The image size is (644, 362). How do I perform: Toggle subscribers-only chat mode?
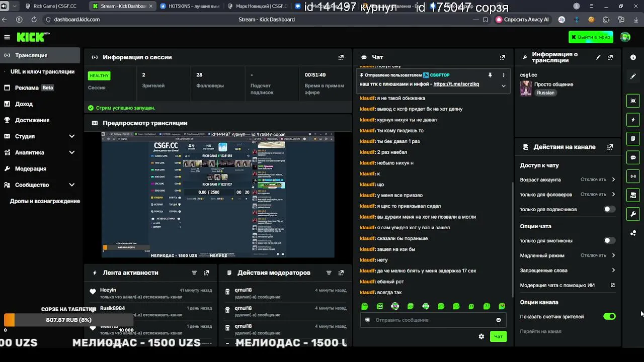[x=609, y=209]
